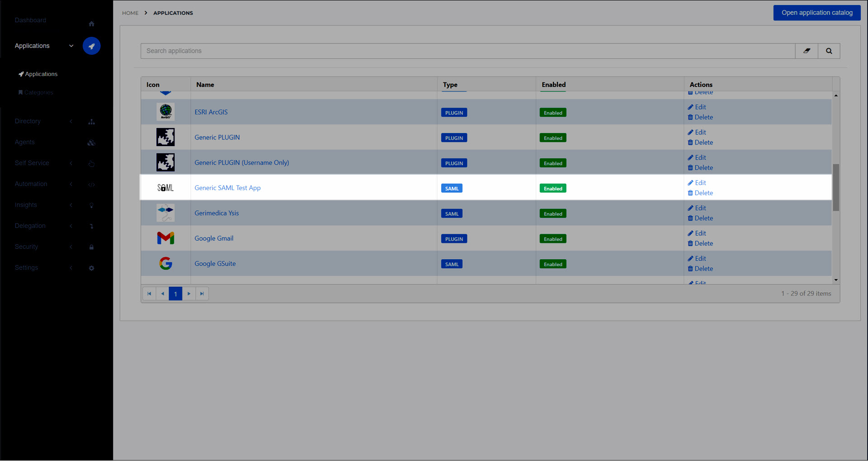
Task: Go to previous page arrow
Action: tap(162, 294)
